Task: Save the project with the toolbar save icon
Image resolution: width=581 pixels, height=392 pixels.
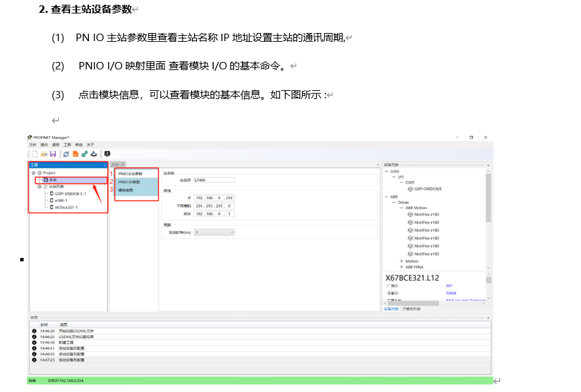Action: pyautogui.click(x=53, y=153)
